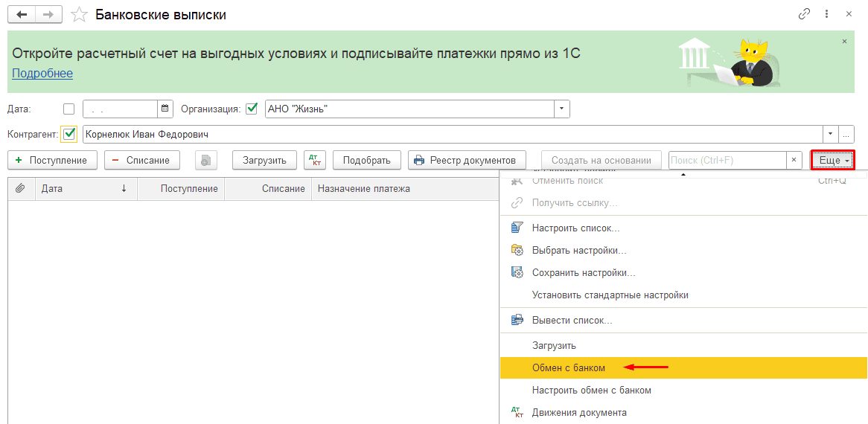This screenshot has height=424, width=868.
Task: Expand the Организация dropdown list
Action: point(561,109)
